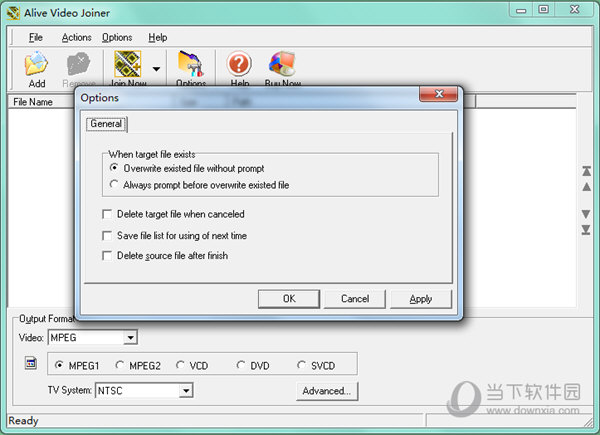Image resolution: width=600 pixels, height=435 pixels.
Task: Close the Options dialog
Action: (439, 94)
